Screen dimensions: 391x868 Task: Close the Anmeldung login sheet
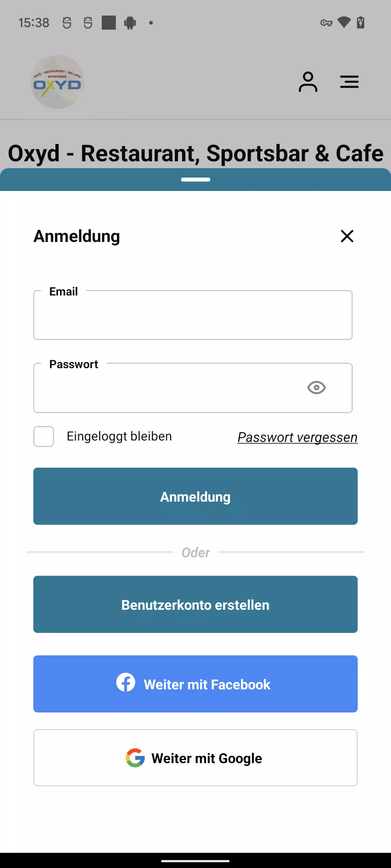pyautogui.click(x=347, y=236)
